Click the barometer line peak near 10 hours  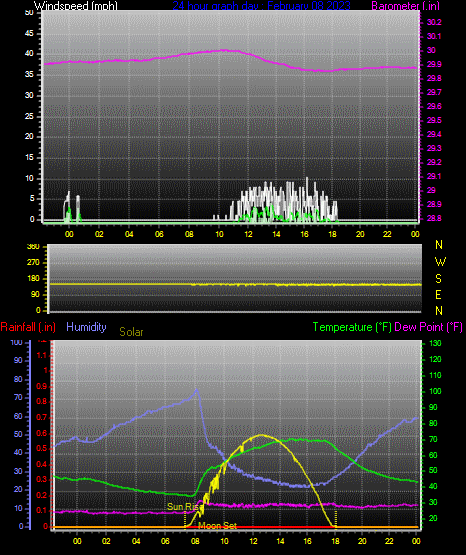(223, 50)
